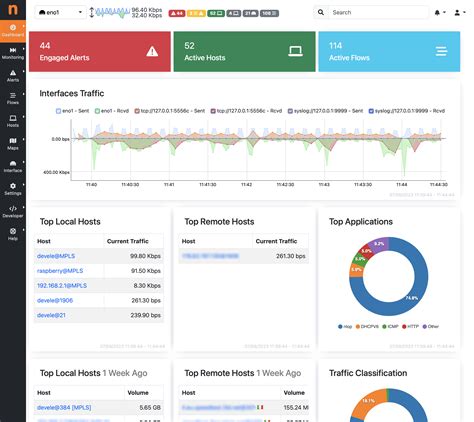Toggle the eno1 - Sent legend series

pyautogui.click(x=72, y=111)
